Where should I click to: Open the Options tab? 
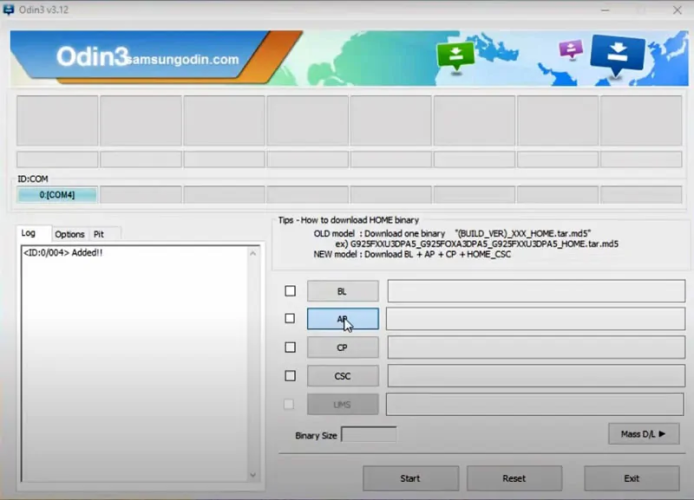coord(69,234)
